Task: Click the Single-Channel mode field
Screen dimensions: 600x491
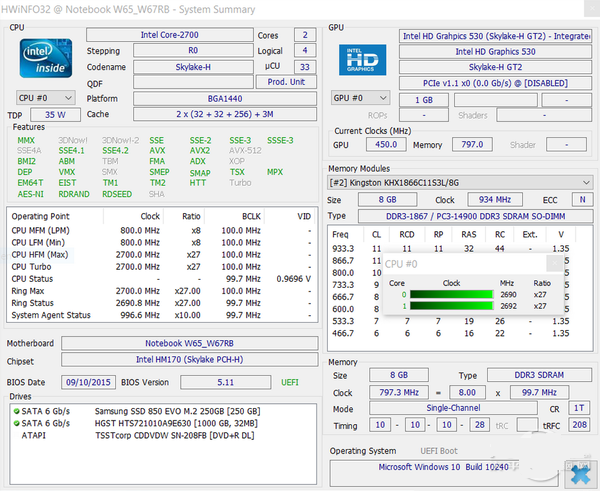Action: [453, 408]
